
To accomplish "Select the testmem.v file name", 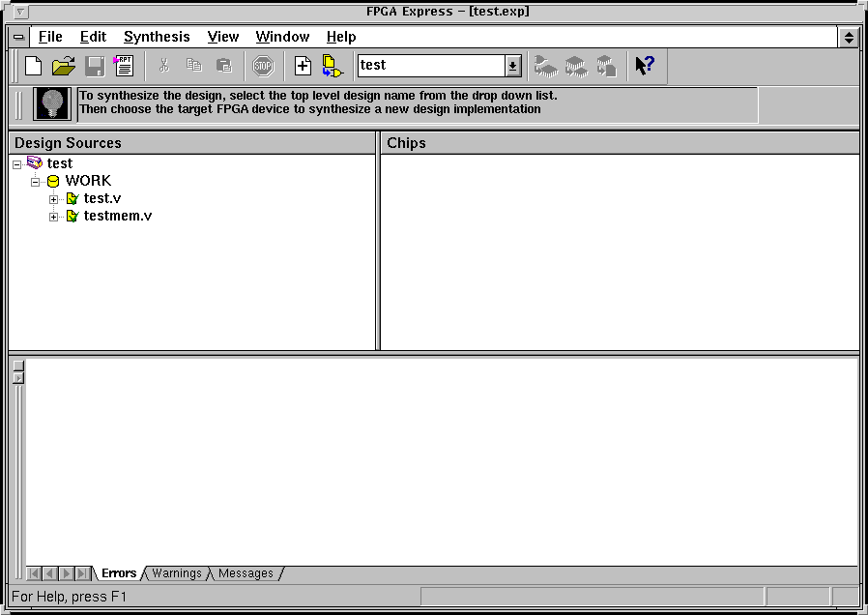I will click(118, 216).
